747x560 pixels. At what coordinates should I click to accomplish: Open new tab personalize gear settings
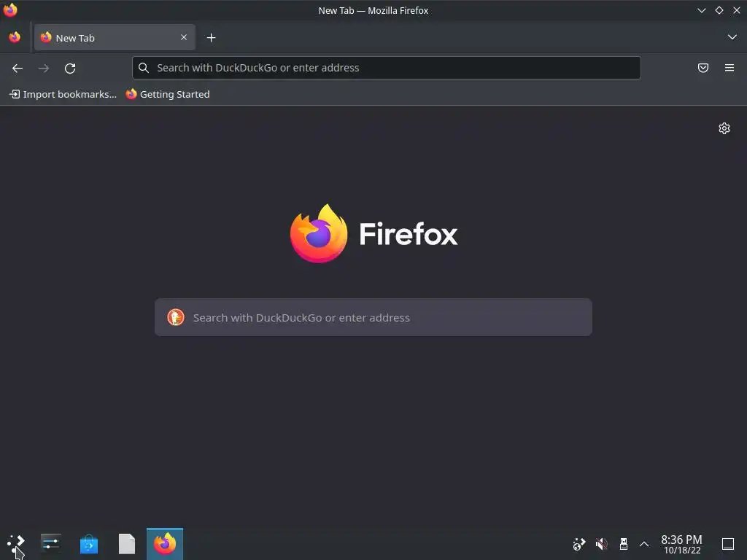coord(724,128)
